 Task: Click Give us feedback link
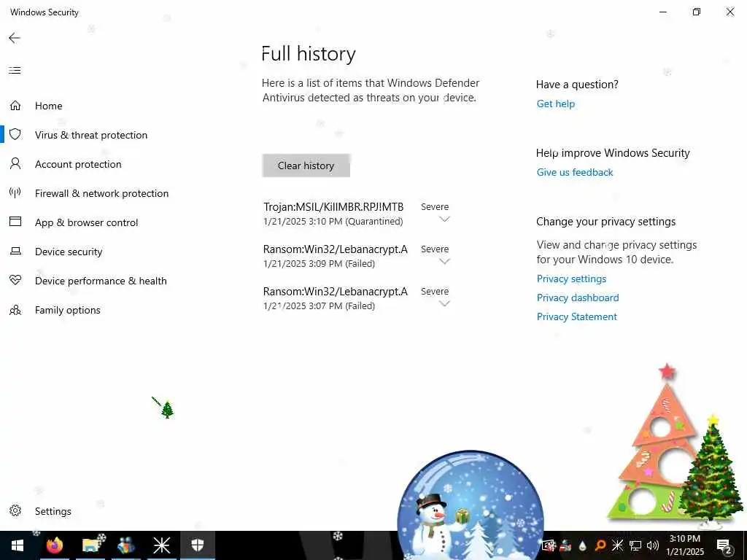(x=575, y=172)
